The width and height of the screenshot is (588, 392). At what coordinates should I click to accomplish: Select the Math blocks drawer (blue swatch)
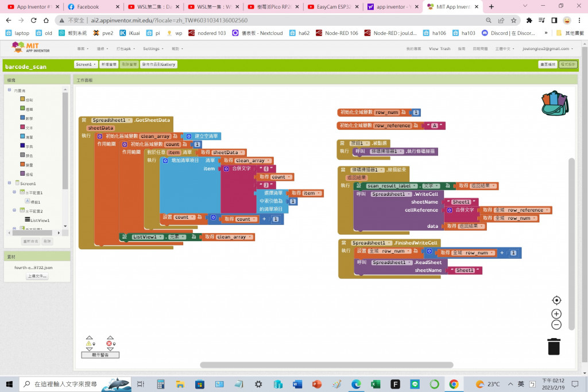click(x=22, y=118)
